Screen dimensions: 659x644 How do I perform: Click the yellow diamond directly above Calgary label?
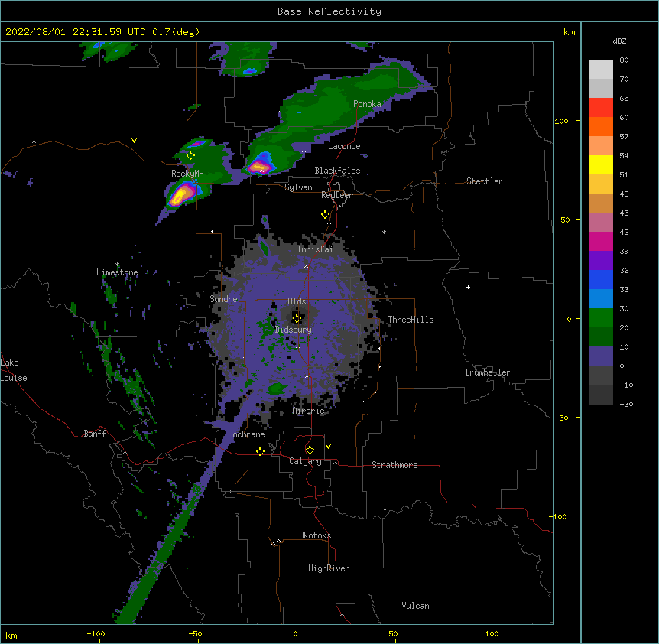pyautogui.click(x=310, y=450)
